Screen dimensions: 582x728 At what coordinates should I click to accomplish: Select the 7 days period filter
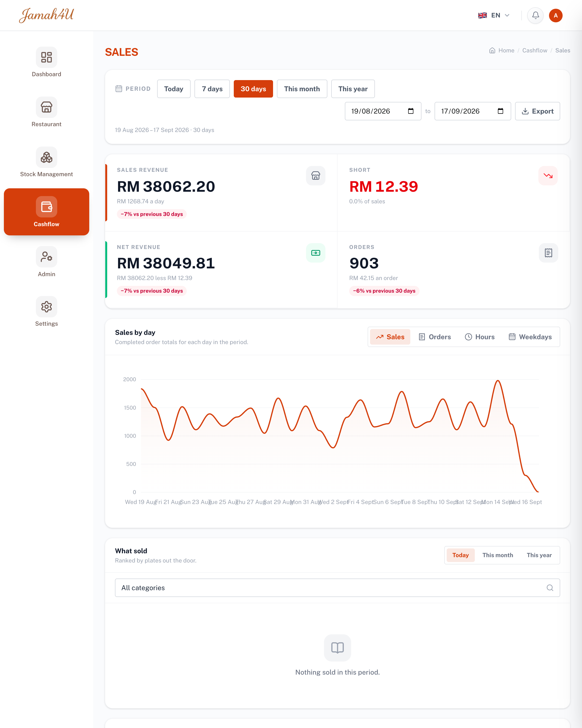[x=212, y=89]
